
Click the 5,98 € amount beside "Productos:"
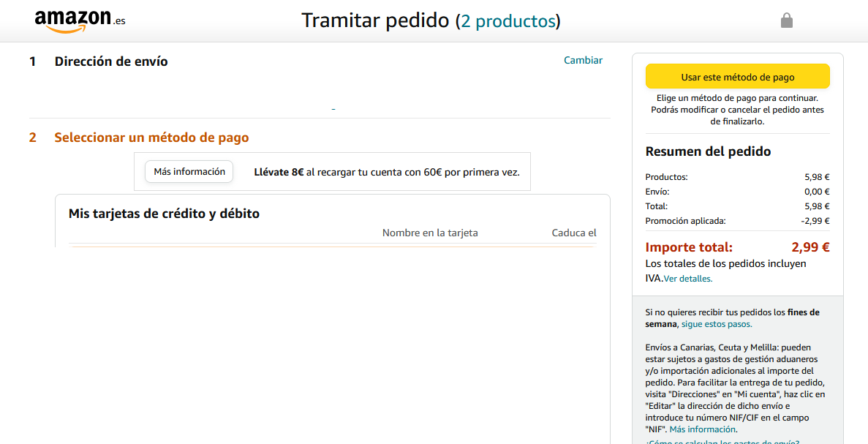click(x=817, y=177)
